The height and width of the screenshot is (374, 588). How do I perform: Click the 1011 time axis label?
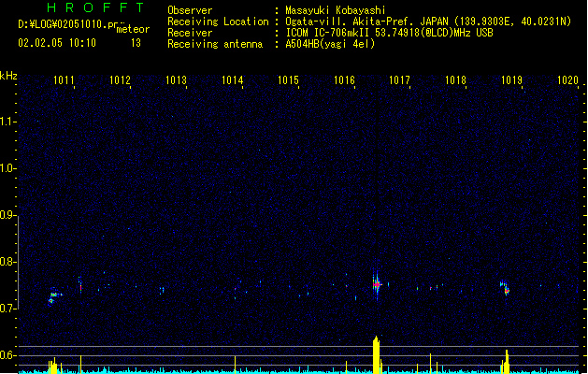coord(64,79)
